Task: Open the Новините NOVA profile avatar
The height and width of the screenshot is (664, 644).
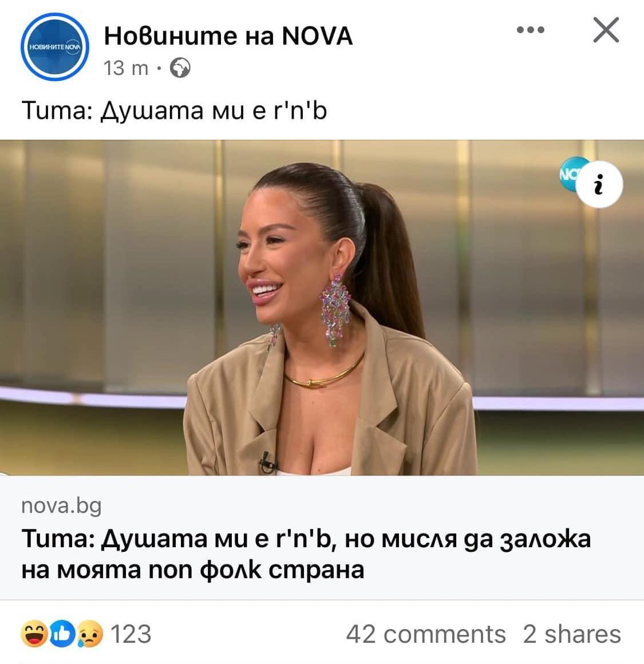Action: [55, 47]
